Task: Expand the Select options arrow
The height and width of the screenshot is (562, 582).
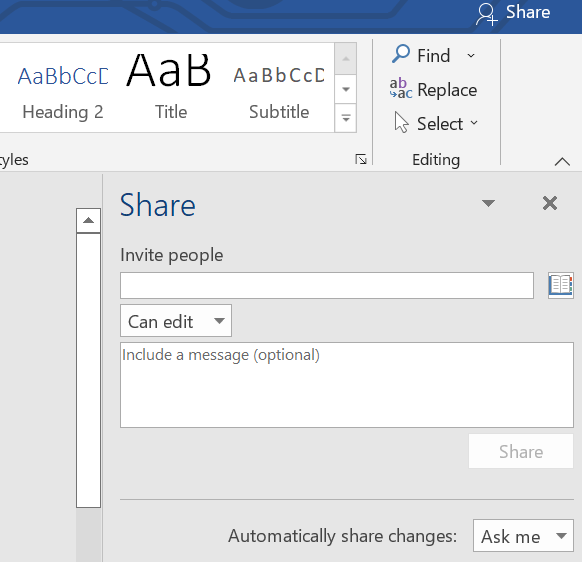Action: point(474,122)
